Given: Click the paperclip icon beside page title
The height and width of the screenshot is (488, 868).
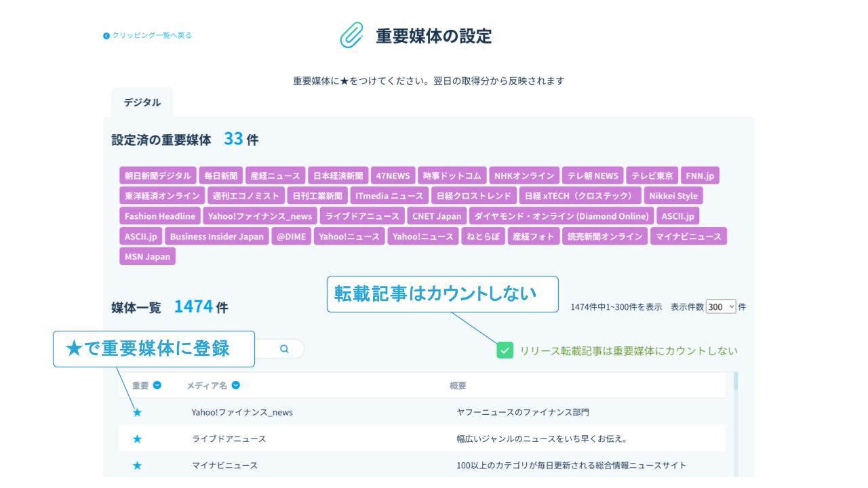Looking at the screenshot, I should 351,35.
